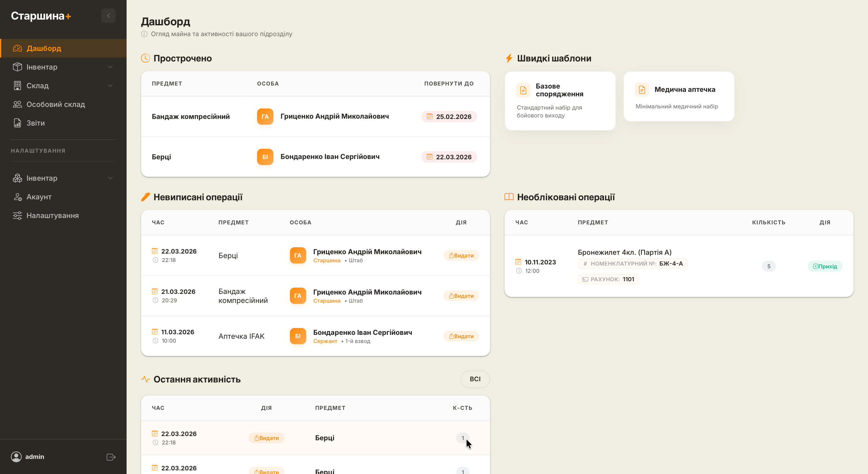Click the document icon on Медична аптечка card

coord(642,89)
